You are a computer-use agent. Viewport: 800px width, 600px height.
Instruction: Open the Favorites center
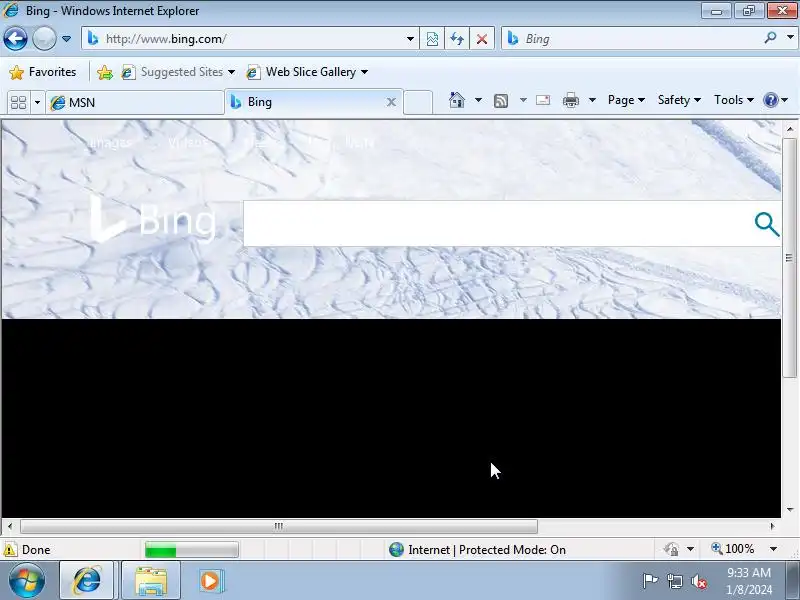(x=43, y=72)
